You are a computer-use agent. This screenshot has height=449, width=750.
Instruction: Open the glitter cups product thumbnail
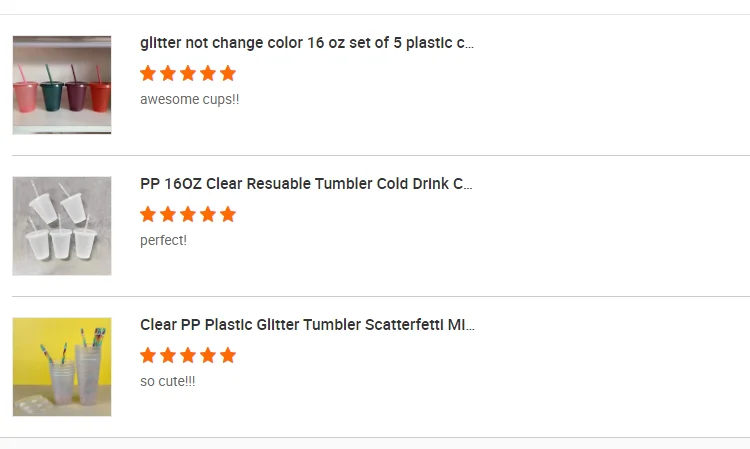pos(62,85)
